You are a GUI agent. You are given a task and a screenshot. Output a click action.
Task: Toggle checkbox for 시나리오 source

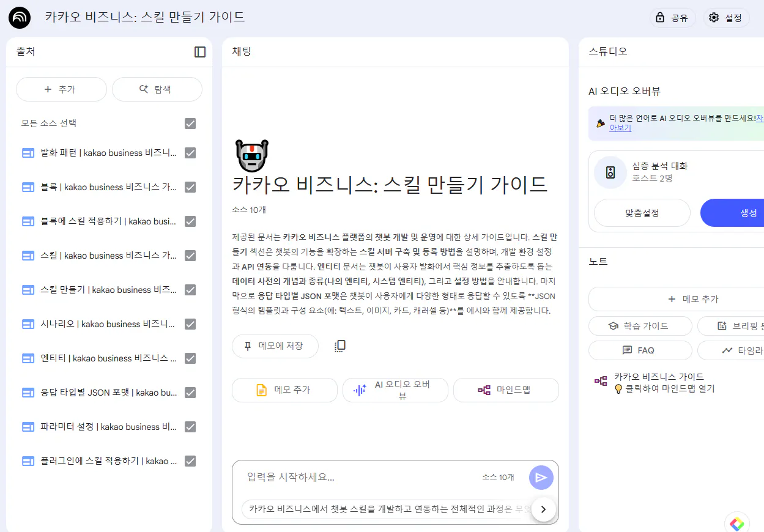pos(190,324)
